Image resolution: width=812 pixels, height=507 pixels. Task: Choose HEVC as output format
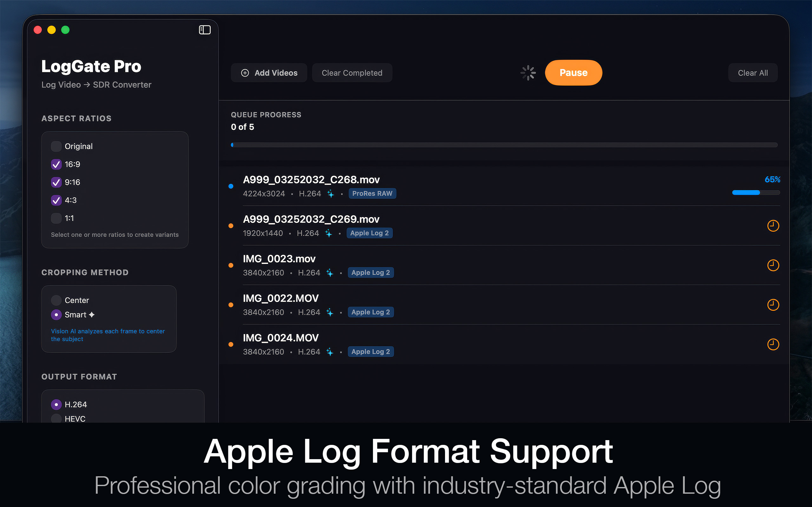[56, 419]
